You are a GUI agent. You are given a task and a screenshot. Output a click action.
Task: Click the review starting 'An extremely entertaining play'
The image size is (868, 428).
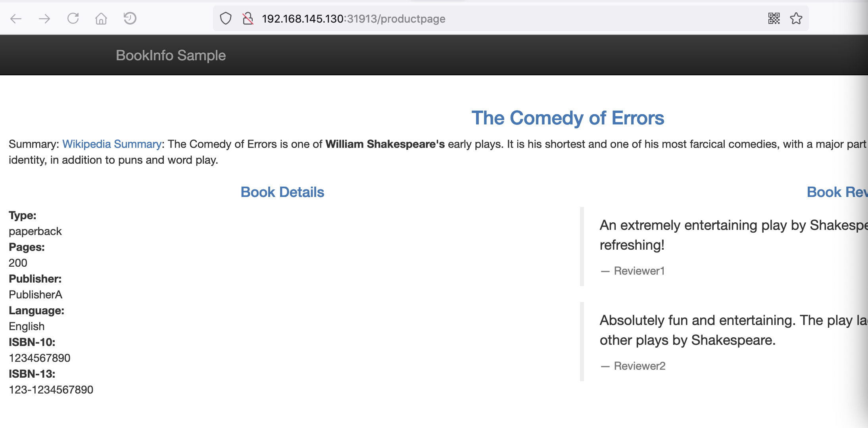pos(734,235)
